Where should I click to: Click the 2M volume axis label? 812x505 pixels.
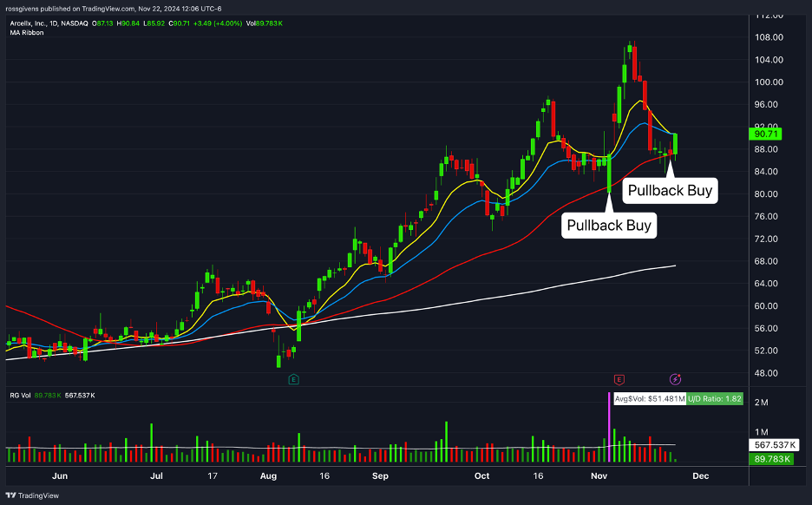[762, 403]
